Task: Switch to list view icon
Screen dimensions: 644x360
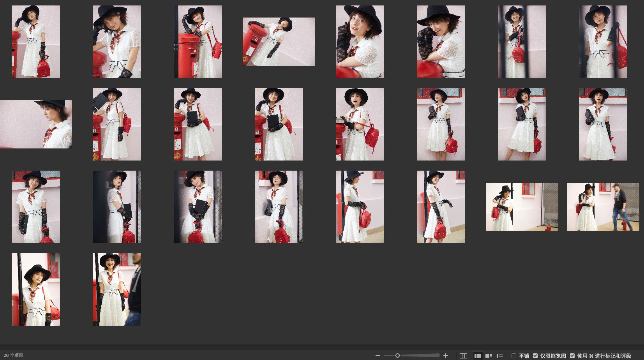Action: 500,356
